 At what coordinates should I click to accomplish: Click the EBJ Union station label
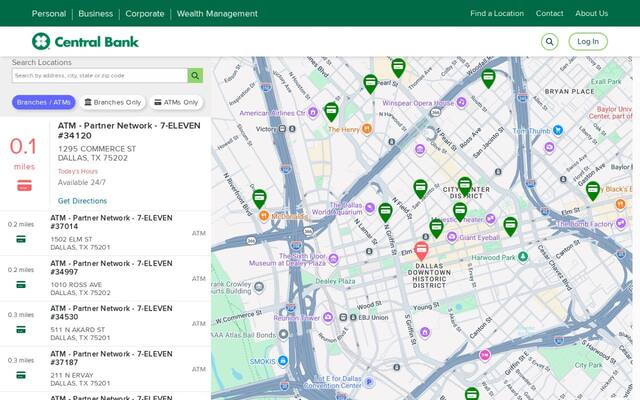click(x=373, y=317)
